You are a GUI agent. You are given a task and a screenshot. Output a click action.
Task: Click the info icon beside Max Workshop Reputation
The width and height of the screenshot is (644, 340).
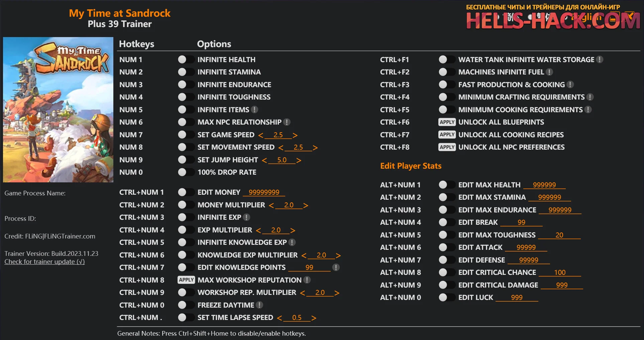(307, 280)
